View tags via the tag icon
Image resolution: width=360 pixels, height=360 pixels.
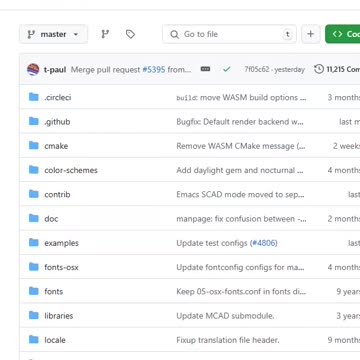point(130,34)
